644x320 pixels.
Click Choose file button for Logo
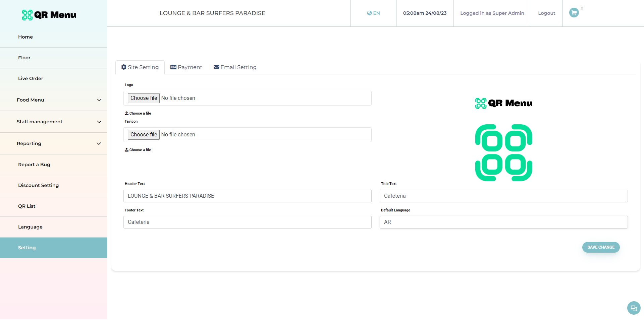pyautogui.click(x=144, y=98)
